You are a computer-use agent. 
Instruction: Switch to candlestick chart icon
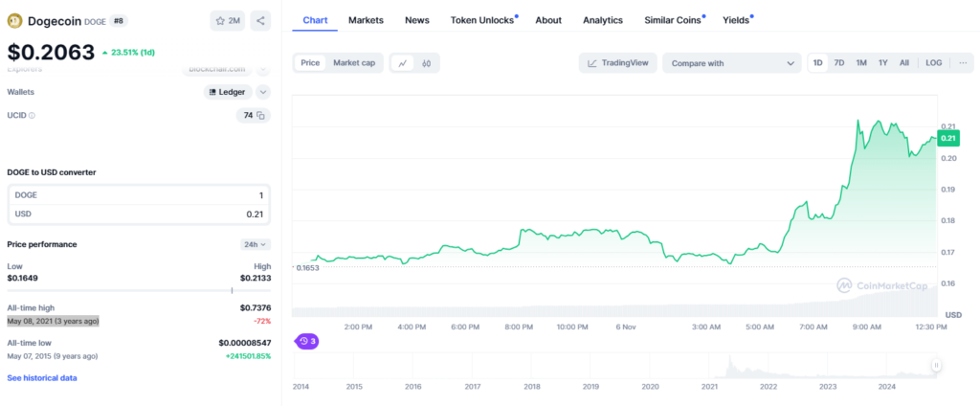pos(427,63)
